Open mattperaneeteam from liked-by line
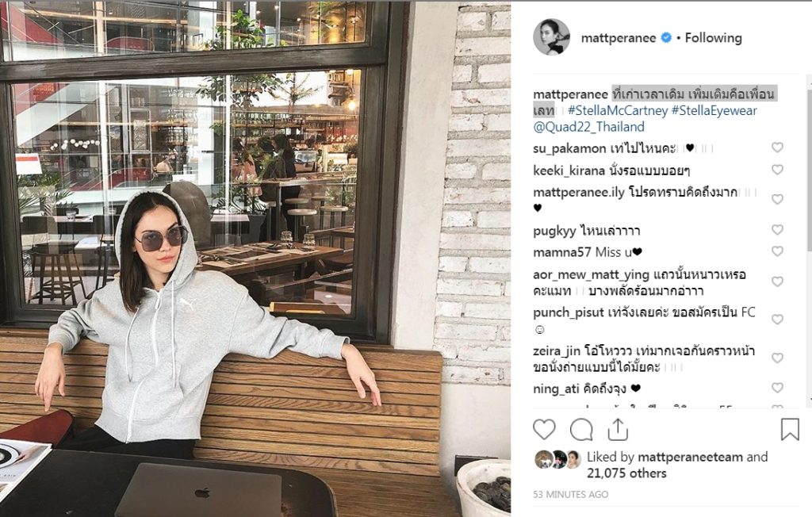 [691, 457]
